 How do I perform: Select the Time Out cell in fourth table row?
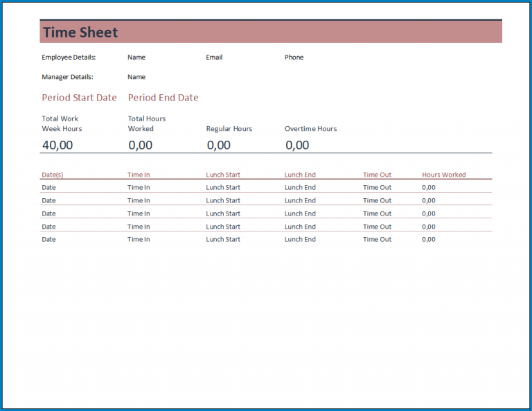pyautogui.click(x=377, y=227)
